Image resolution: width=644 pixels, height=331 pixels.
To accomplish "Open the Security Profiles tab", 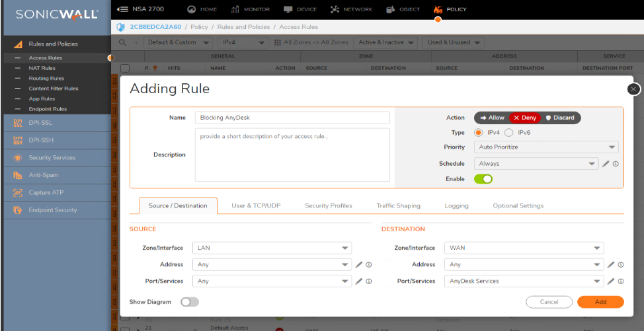I will coord(328,206).
